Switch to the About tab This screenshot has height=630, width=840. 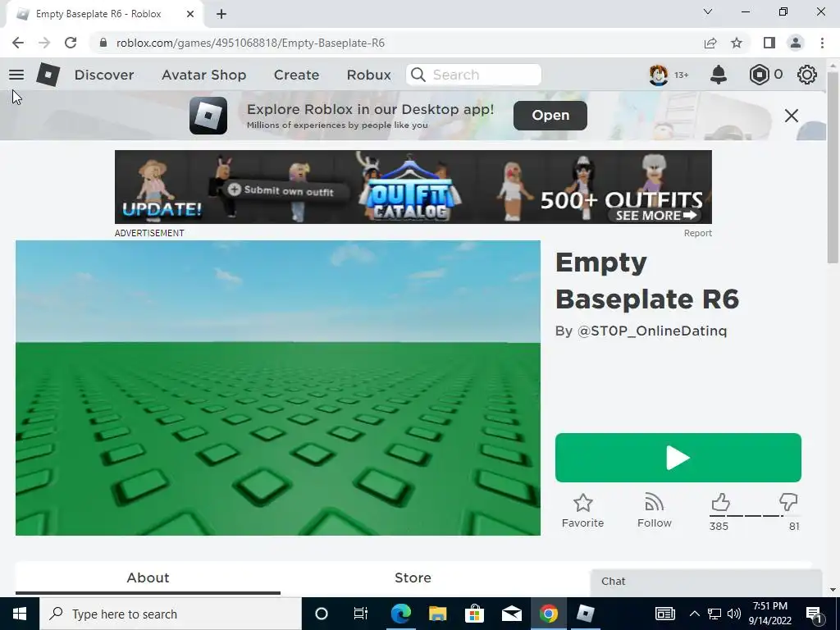pos(148,578)
